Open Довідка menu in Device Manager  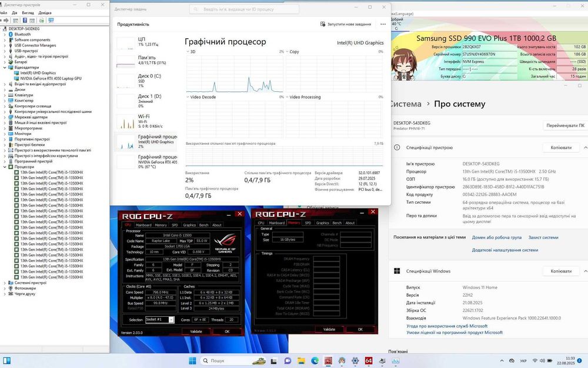45,13
